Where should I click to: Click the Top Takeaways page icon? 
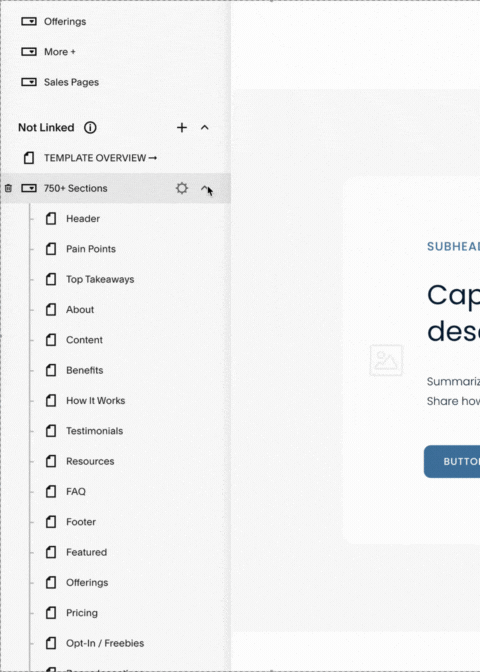point(51,279)
